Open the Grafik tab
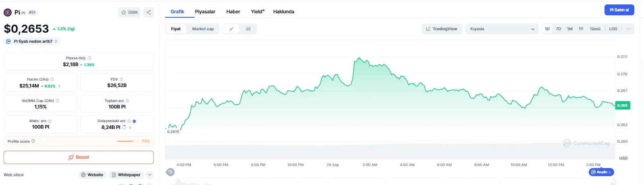The image size is (644, 185). [177, 12]
